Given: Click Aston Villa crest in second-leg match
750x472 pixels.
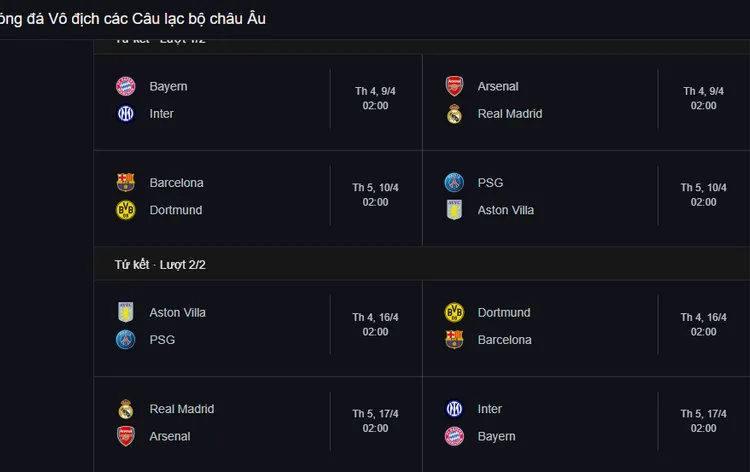Looking at the screenshot, I should (x=126, y=312).
